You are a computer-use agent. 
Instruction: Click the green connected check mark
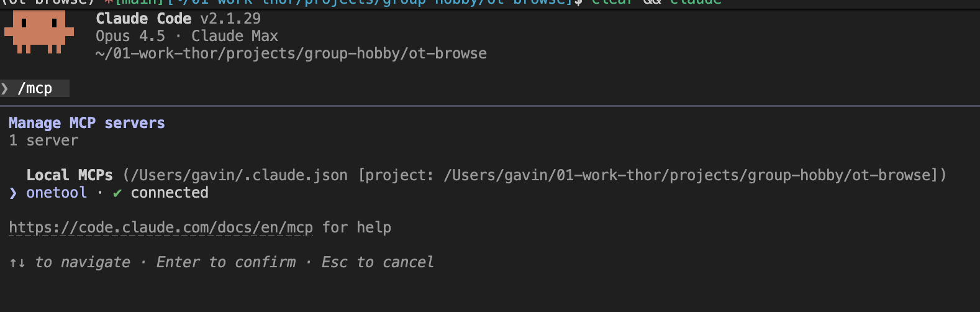[117, 193]
